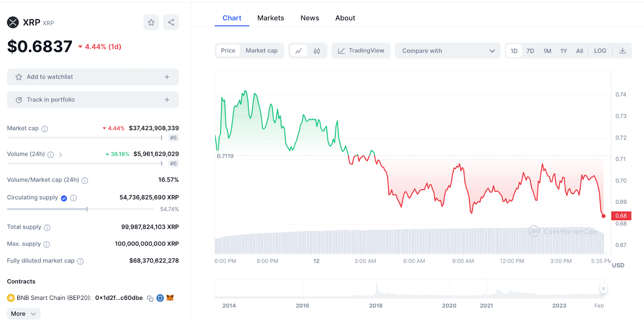
Task: Open the About tab
Action: (345, 18)
